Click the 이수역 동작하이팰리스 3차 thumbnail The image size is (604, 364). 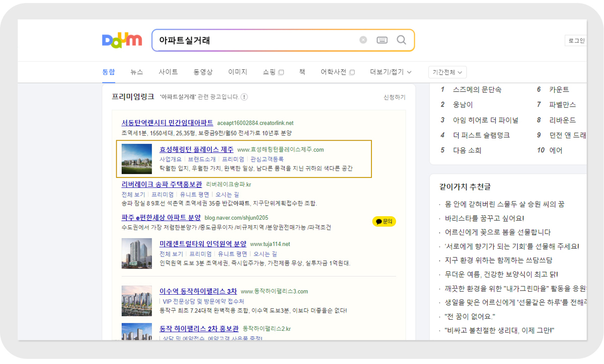click(x=136, y=301)
